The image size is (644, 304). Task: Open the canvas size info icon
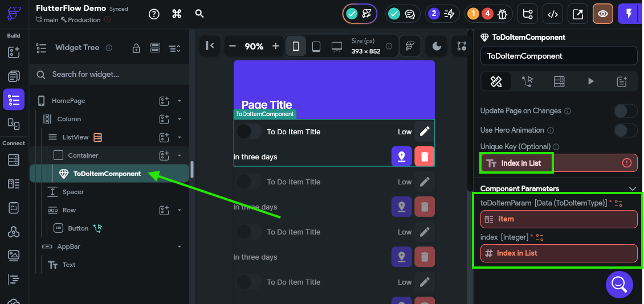point(389,46)
